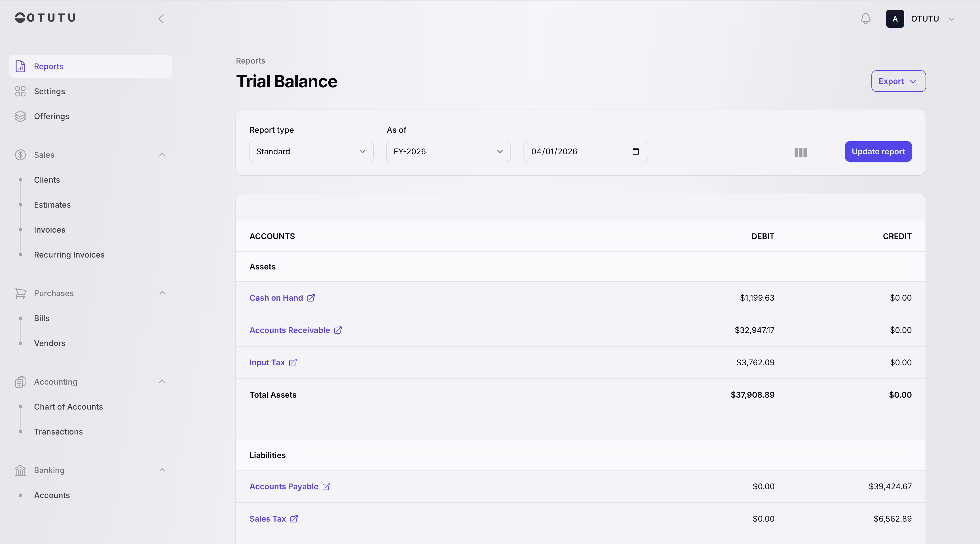Select Chart of Accounts in the sidebar
The height and width of the screenshot is (544, 980).
(68, 406)
